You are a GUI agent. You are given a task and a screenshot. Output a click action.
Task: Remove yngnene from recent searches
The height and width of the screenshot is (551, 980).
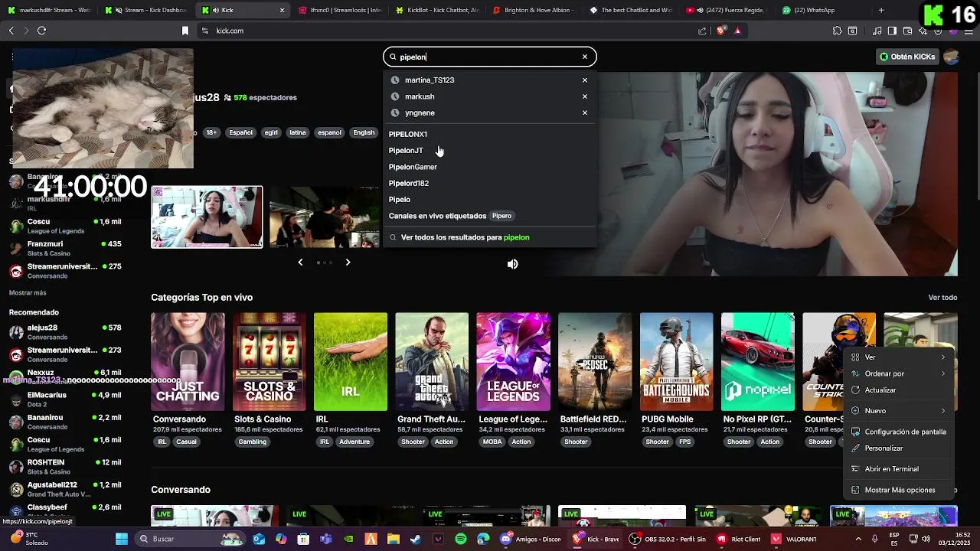pyautogui.click(x=585, y=112)
